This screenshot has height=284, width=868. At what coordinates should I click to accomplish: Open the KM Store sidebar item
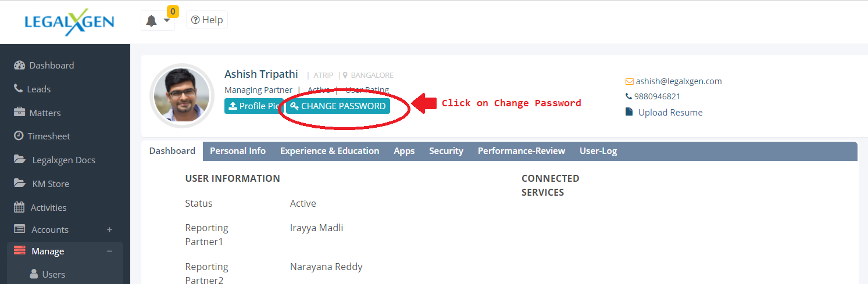pos(50,184)
